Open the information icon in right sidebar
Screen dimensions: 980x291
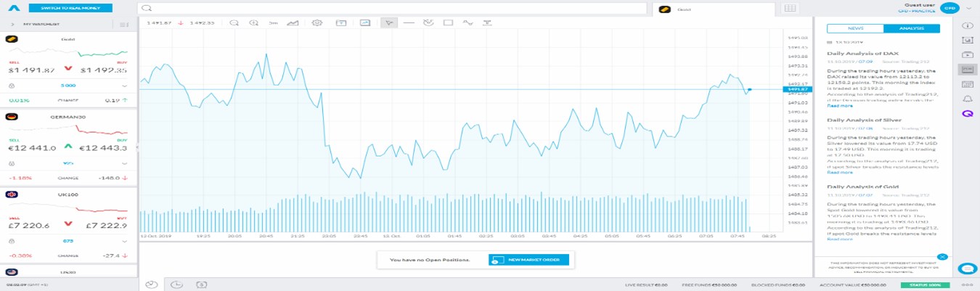pos(967,25)
